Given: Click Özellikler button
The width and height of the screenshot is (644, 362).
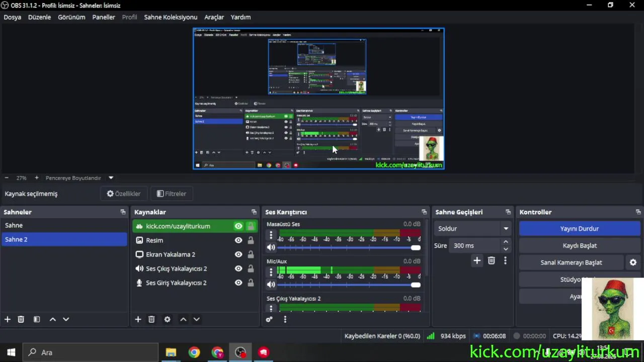Looking at the screenshot, I should 123,194.
